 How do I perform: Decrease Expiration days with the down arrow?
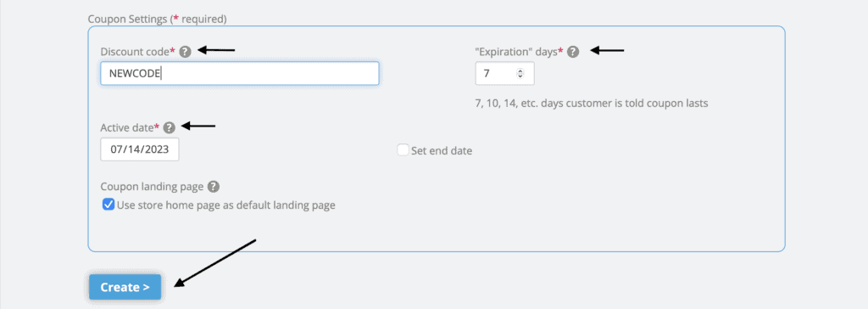click(520, 76)
